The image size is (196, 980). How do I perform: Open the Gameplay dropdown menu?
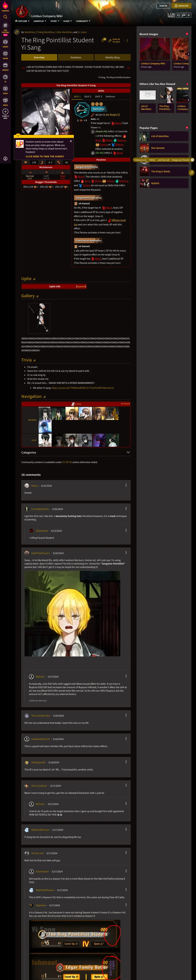(40, 21)
